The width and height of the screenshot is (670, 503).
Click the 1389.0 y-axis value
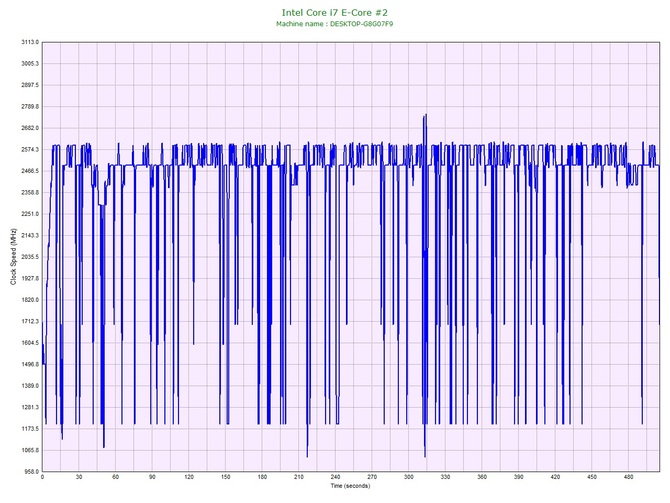30,386
